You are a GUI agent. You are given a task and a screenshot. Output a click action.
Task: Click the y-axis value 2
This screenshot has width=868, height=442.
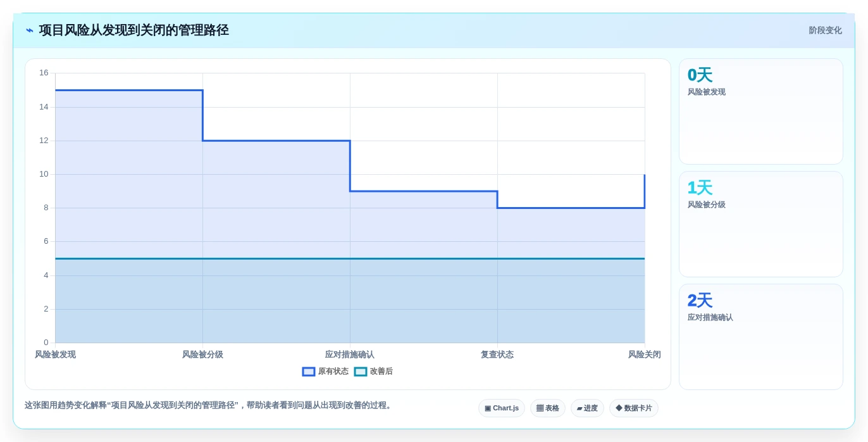tap(46, 309)
